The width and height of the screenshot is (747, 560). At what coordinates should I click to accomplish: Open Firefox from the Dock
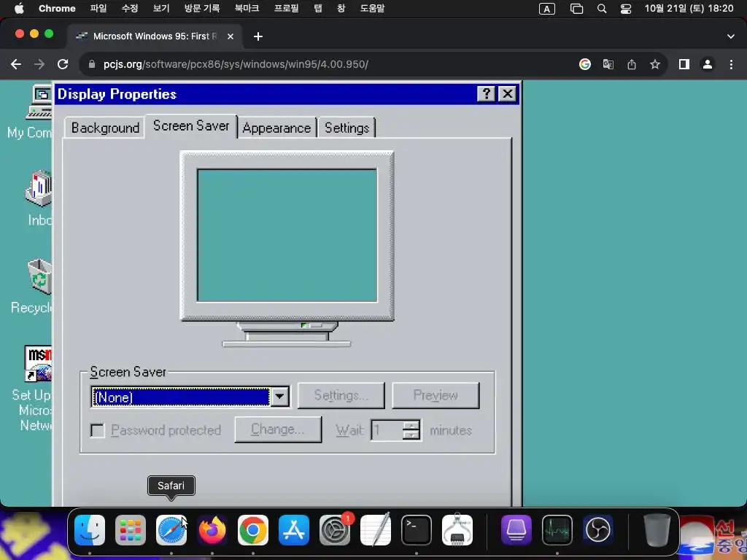(x=212, y=530)
